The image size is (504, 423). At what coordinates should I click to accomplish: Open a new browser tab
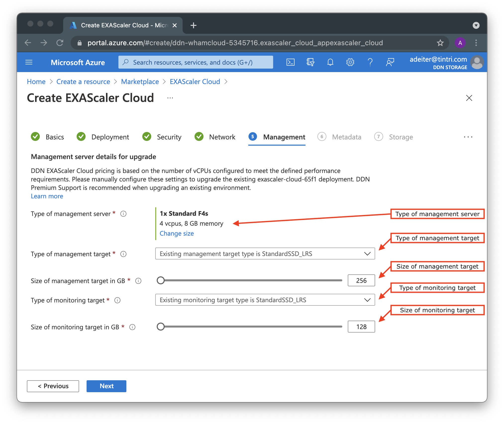(x=193, y=25)
